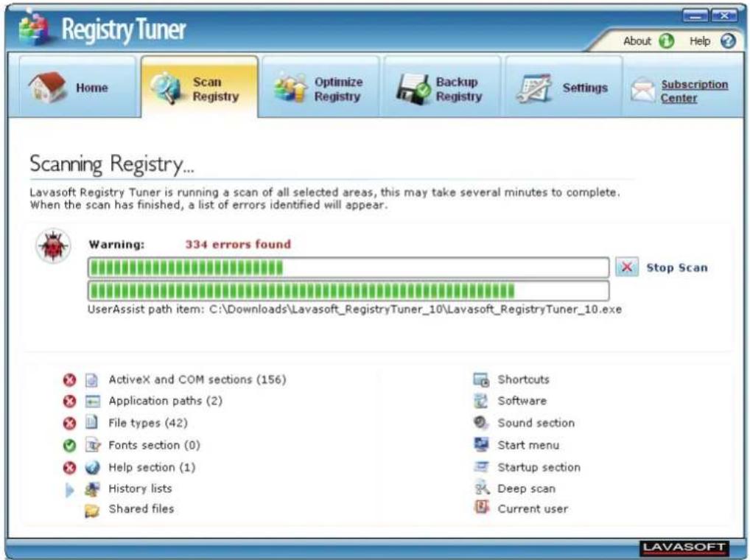Image resolution: width=750 pixels, height=560 pixels.
Task: Click the About label
Action: pos(637,41)
